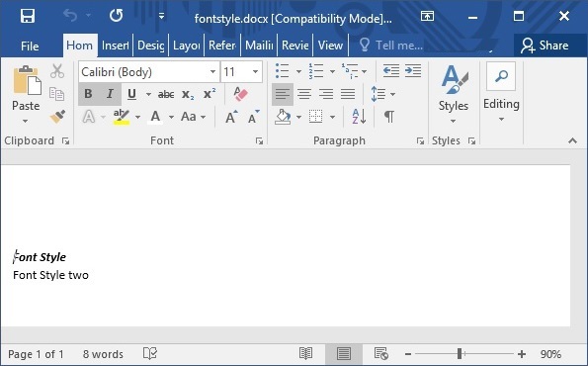Screen dimensions: 588x366
Task: Decrease paragraph indent
Action: 390,71
